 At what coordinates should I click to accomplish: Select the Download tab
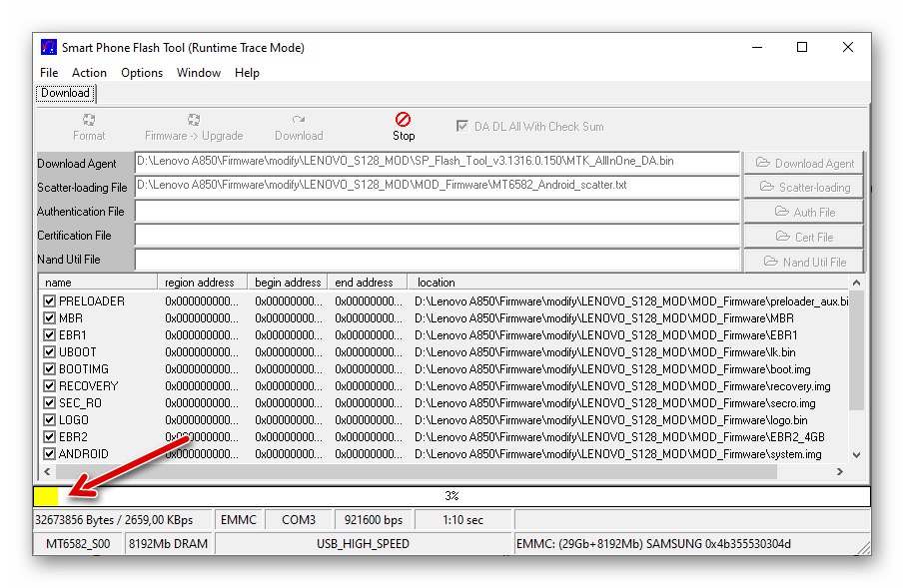tap(65, 93)
